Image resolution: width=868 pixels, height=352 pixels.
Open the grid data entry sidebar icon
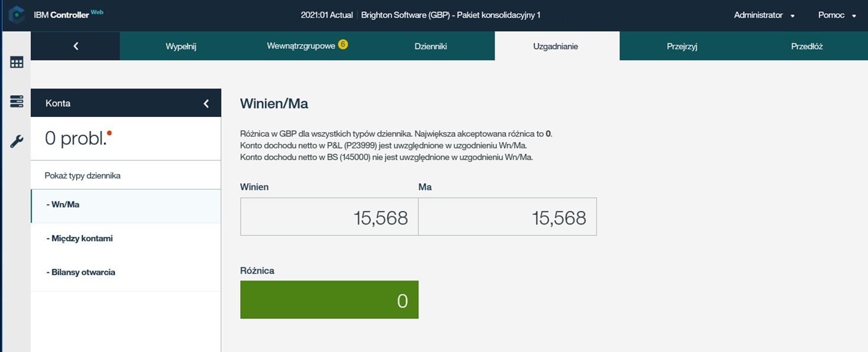17,63
